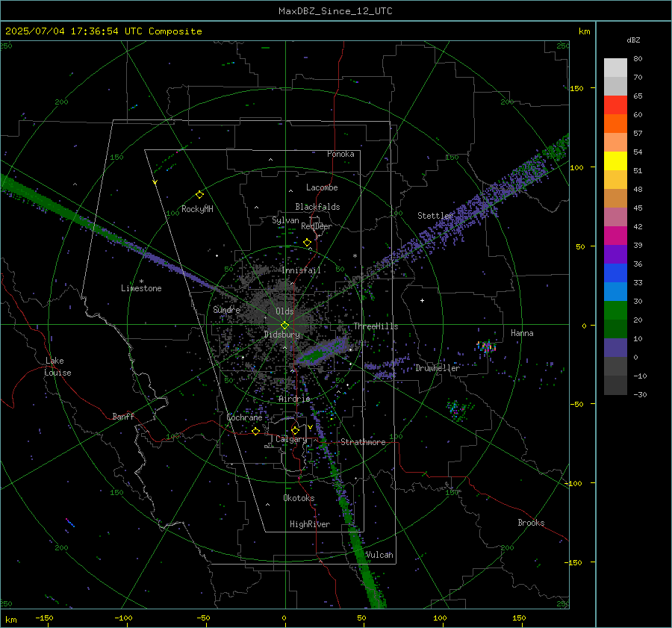Select the Cochrane label
This screenshot has height=628, width=672.
coord(244,417)
